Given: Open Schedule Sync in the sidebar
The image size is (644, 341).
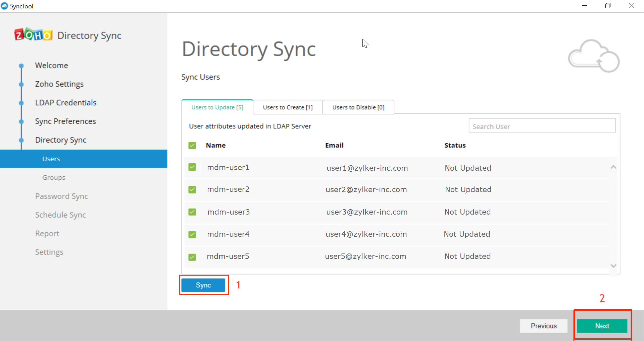Looking at the screenshot, I should (60, 215).
